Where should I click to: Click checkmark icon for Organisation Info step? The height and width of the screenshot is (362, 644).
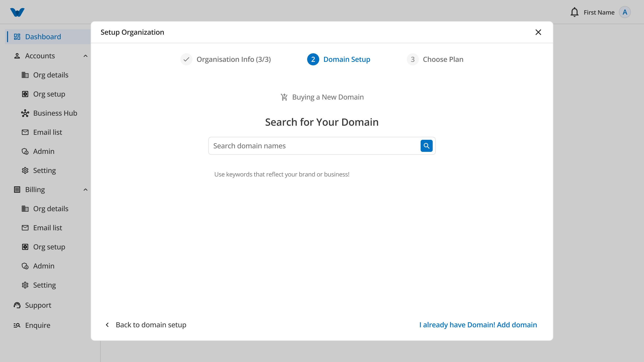[186, 59]
